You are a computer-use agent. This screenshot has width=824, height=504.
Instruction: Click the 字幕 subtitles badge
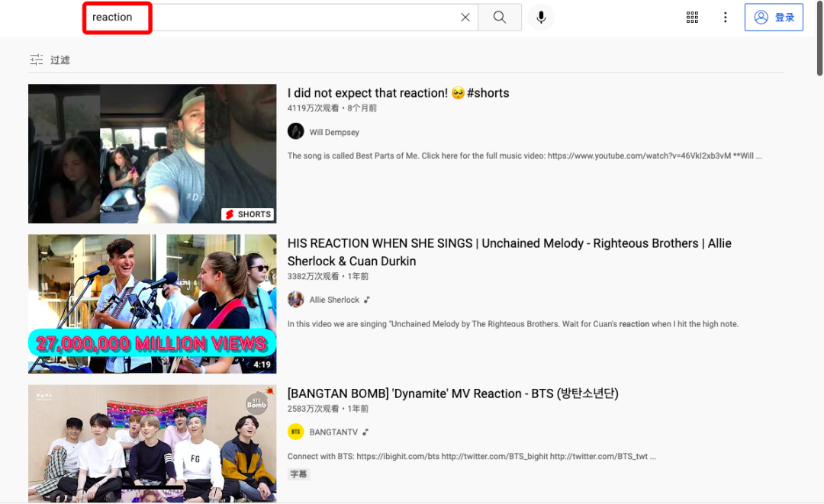298,474
